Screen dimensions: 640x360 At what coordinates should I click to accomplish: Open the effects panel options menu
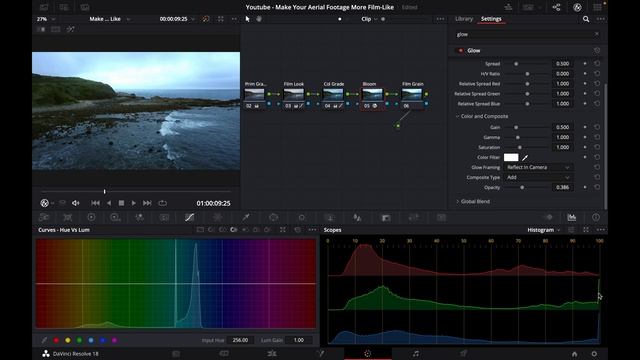tap(601, 19)
